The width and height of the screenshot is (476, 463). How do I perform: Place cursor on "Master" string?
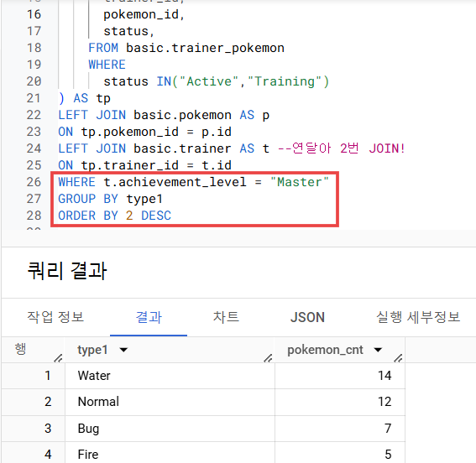click(300, 182)
